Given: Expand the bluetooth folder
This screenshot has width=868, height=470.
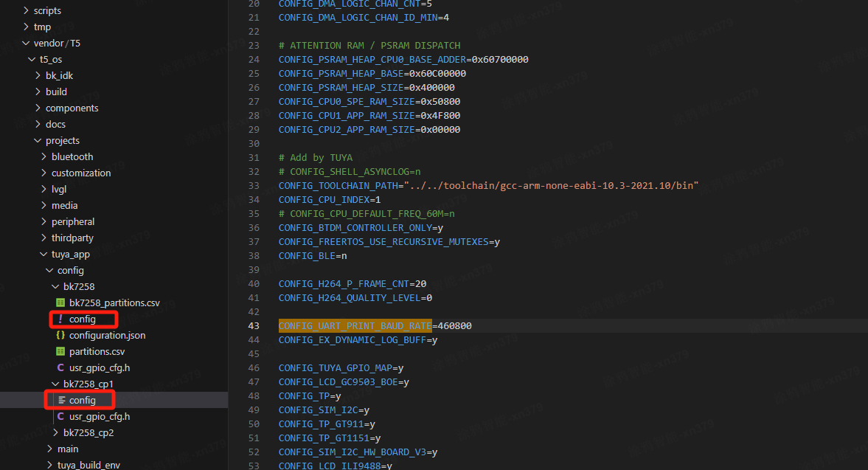Looking at the screenshot, I should coord(72,157).
